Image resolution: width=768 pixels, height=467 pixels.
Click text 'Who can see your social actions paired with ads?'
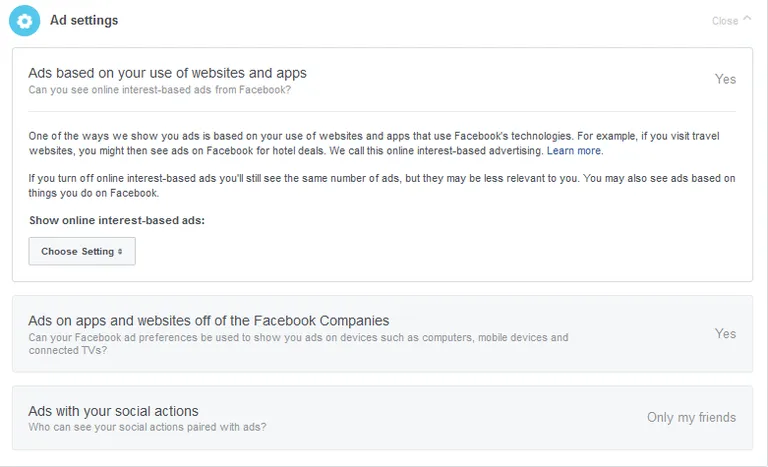pyautogui.click(x=147, y=427)
